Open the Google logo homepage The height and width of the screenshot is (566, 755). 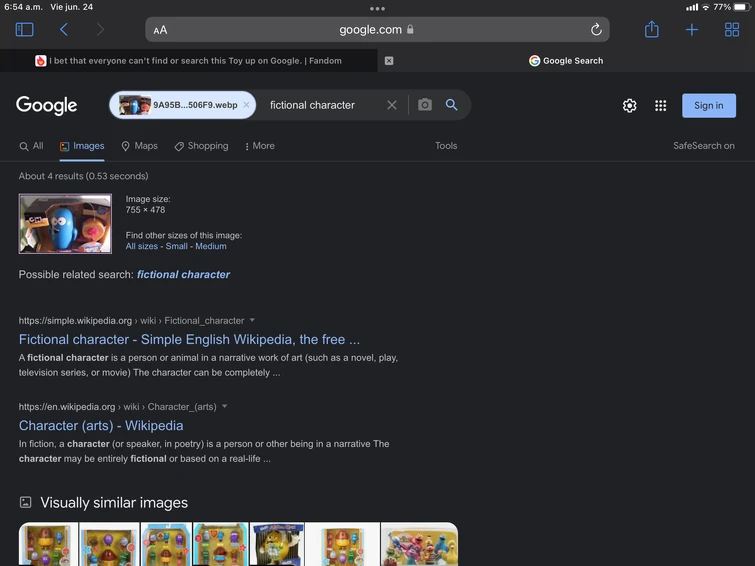46,105
